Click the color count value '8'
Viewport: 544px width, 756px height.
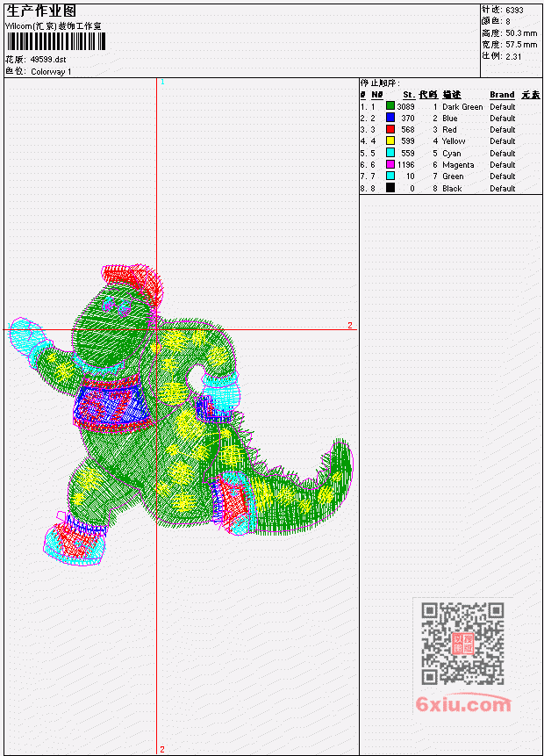[508, 21]
